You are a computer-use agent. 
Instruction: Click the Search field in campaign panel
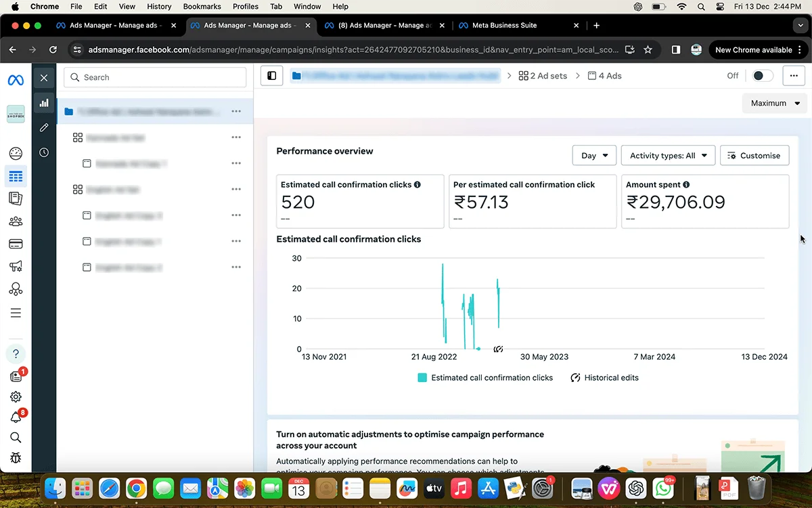[155, 77]
